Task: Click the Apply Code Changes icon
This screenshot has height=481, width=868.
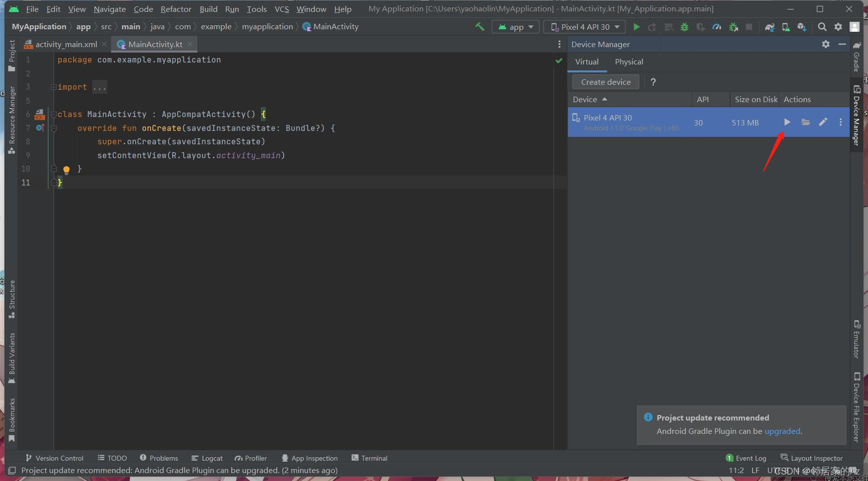Action: [669, 27]
